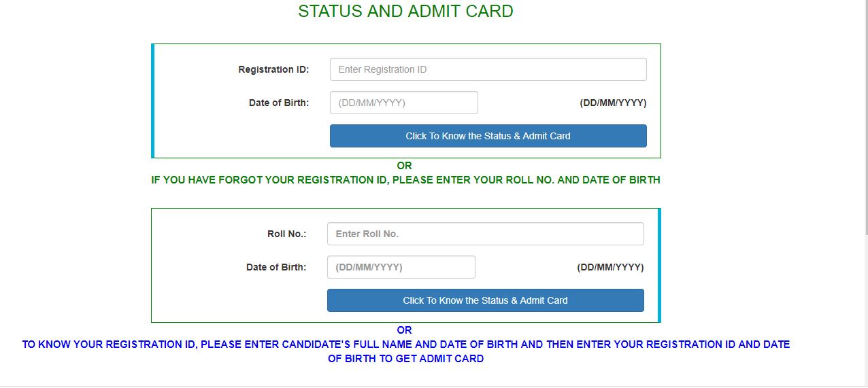Click the "Registration ID:" label
This screenshot has height=388, width=868.
[273, 69]
